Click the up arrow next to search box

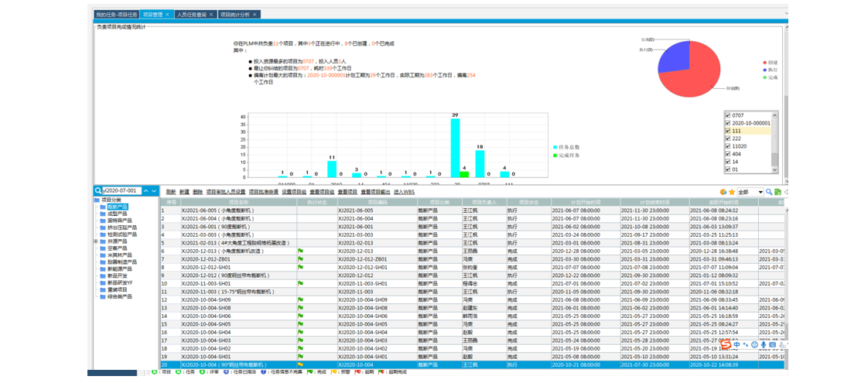[x=145, y=190]
